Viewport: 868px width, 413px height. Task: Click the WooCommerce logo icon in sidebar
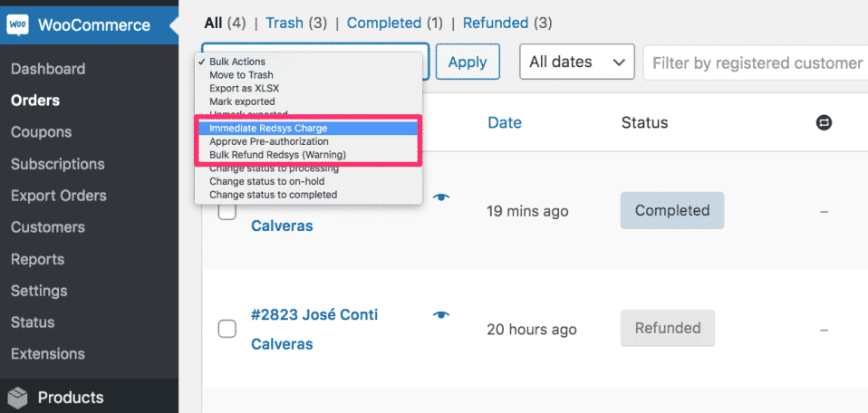[18, 25]
